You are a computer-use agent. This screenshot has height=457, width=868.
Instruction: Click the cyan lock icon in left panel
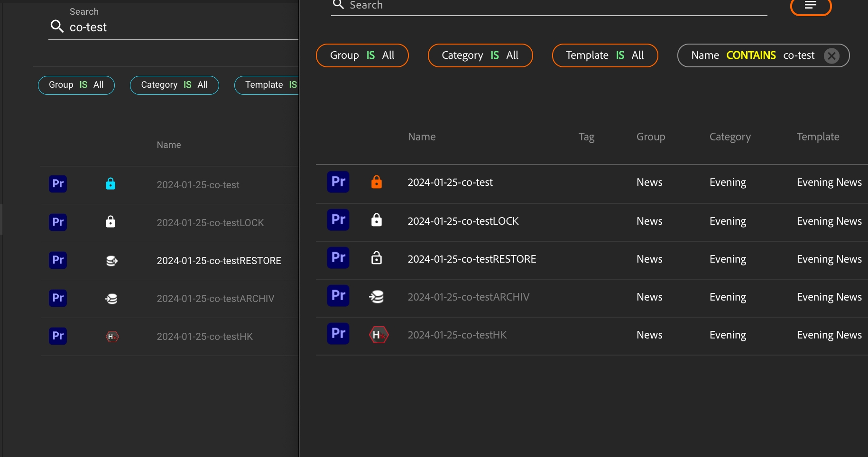point(111,184)
